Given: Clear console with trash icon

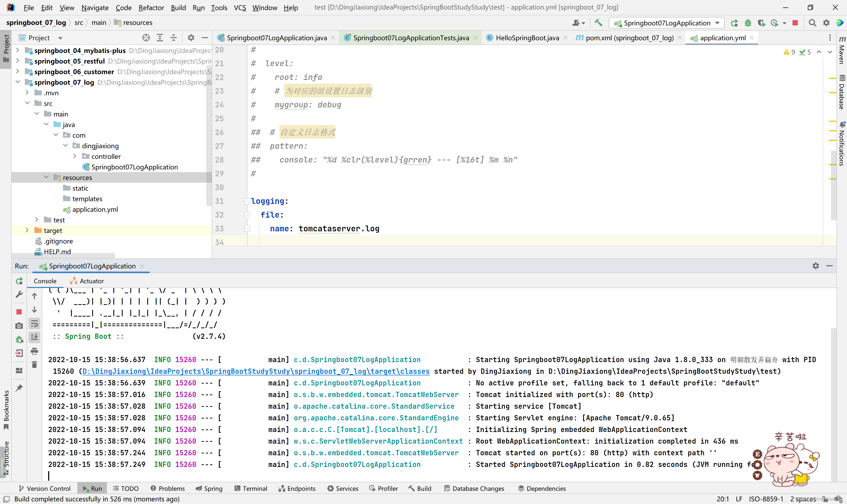Looking at the screenshot, I should [34, 365].
